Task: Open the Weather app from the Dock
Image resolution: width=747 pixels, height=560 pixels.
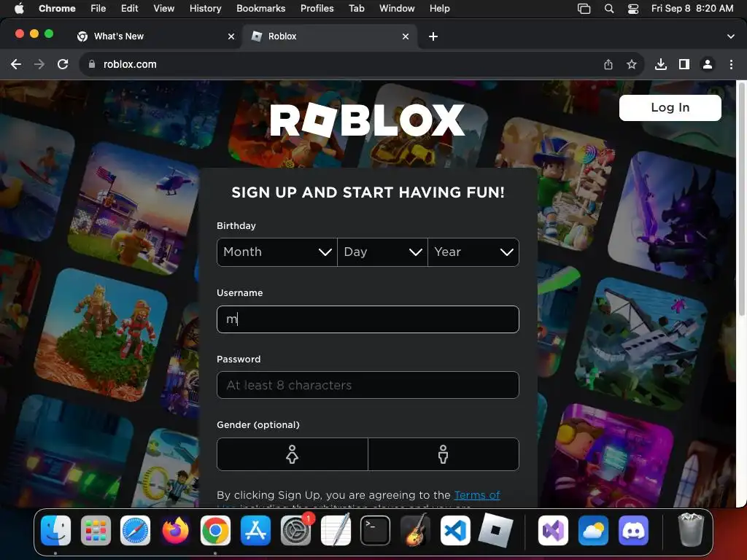Action: point(593,531)
